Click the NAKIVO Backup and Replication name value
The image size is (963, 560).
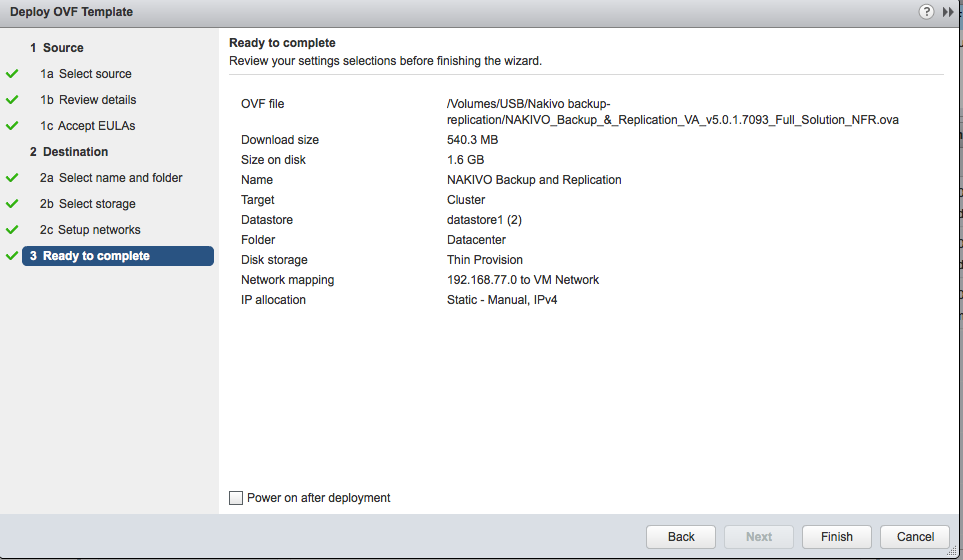tap(534, 180)
